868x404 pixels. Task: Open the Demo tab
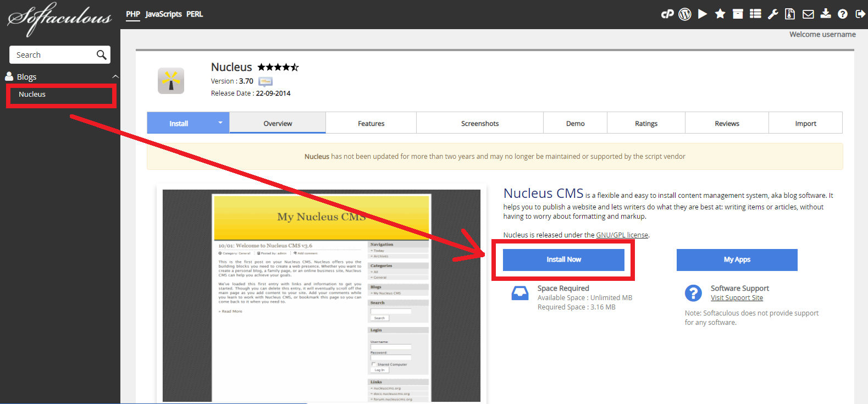click(x=576, y=123)
